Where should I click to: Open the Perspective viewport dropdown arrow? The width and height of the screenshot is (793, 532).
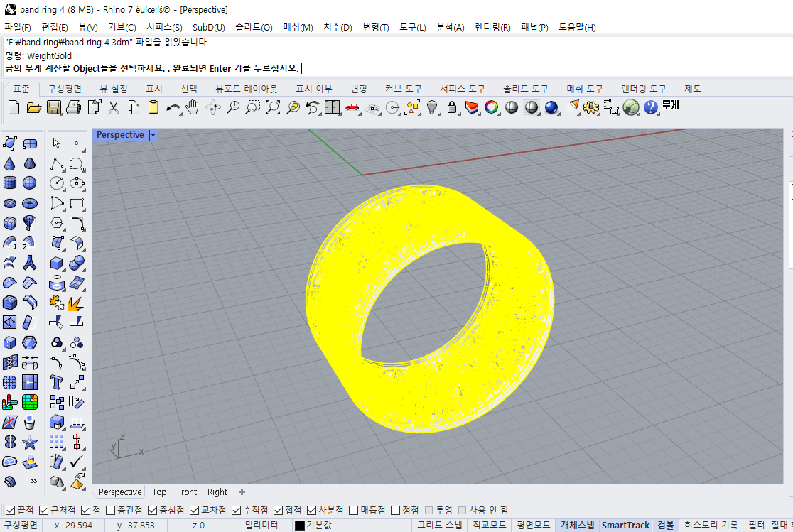(153, 135)
